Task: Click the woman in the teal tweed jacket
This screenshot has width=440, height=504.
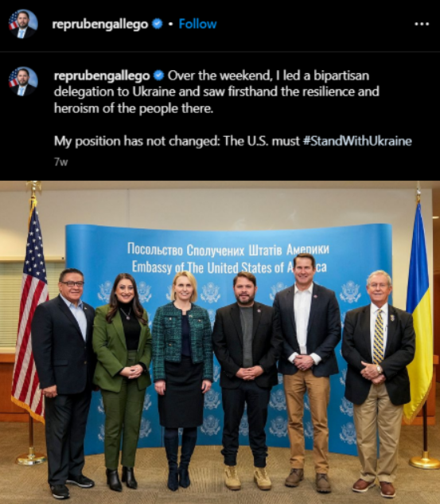Action: tap(182, 379)
